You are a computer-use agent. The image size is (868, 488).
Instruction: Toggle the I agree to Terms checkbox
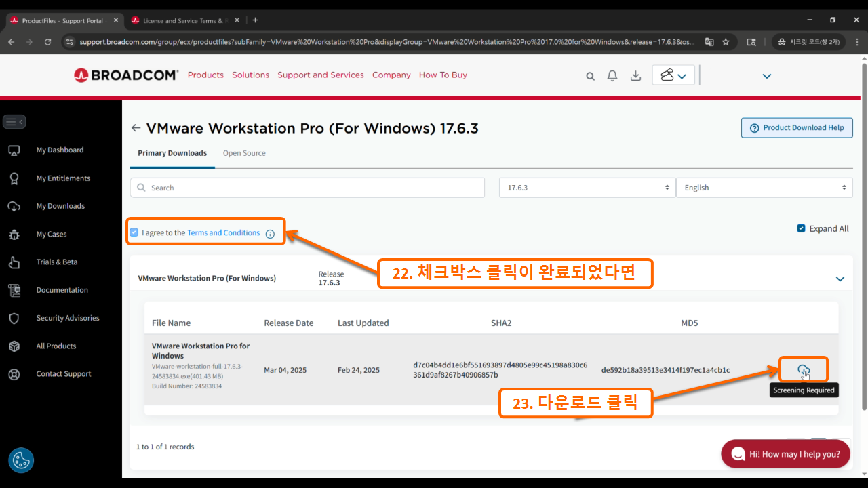point(134,232)
